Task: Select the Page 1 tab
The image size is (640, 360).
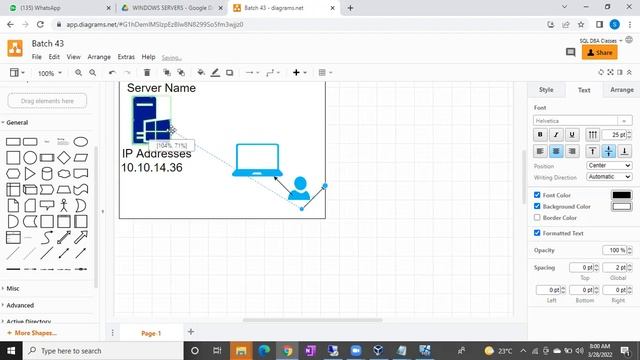Action: point(151,333)
